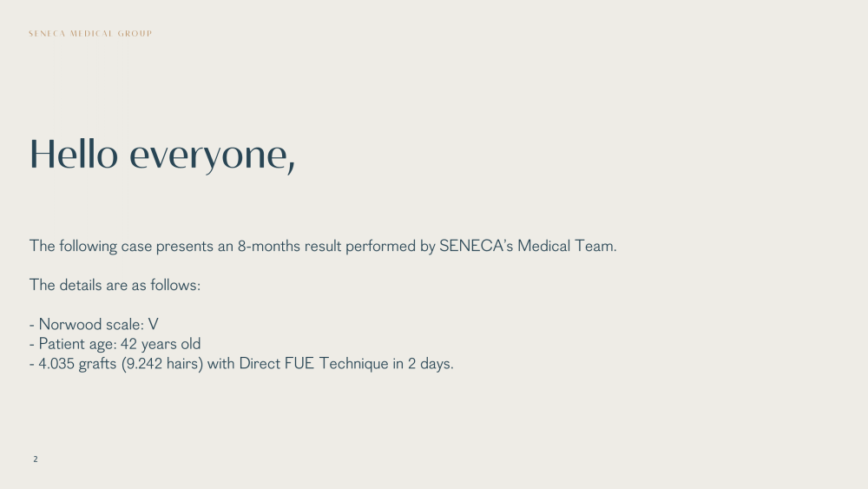The height and width of the screenshot is (489, 868).
Task: Click the SENECA MEDICAL GROUP header text
Action: tap(90, 34)
